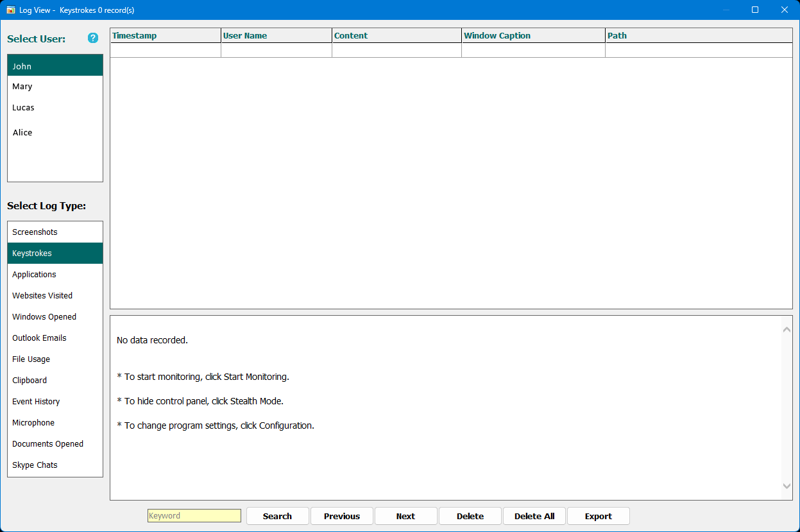Select user Mary

click(55, 87)
